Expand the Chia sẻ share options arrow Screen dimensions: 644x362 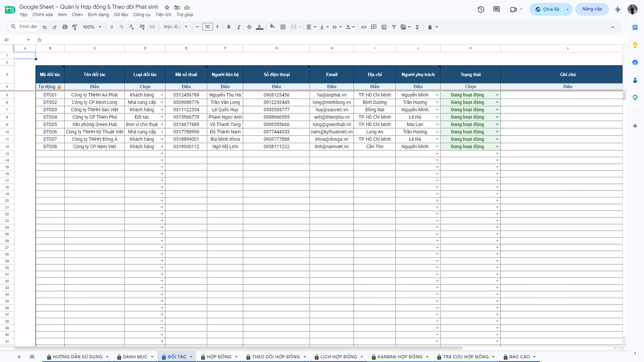tap(568, 9)
